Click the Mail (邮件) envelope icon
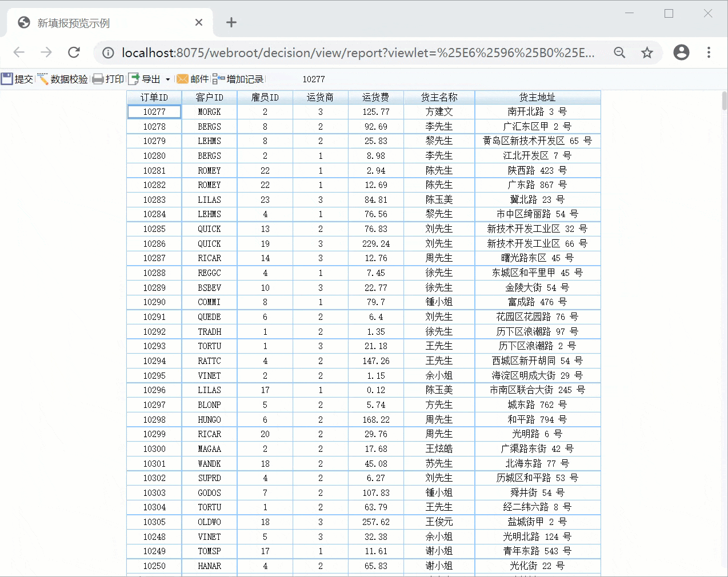 (183, 79)
